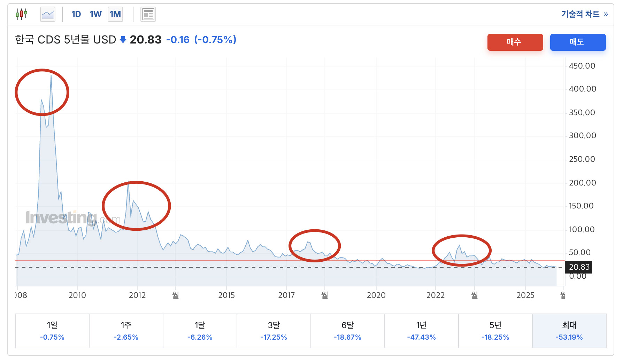This screenshot has height=364, width=623.
Task: Set chart interval to 1M
Action: coord(115,14)
